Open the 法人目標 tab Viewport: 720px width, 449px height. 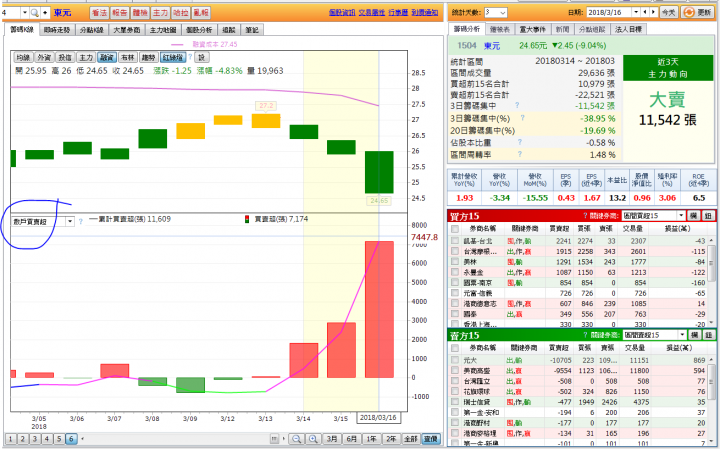pyautogui.click(x=628, y=29)
